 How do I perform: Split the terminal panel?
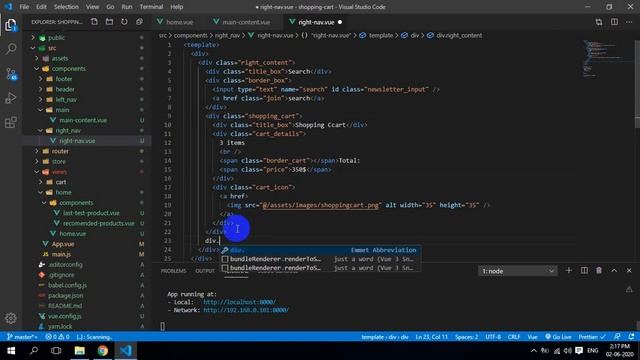click(584, 271)
